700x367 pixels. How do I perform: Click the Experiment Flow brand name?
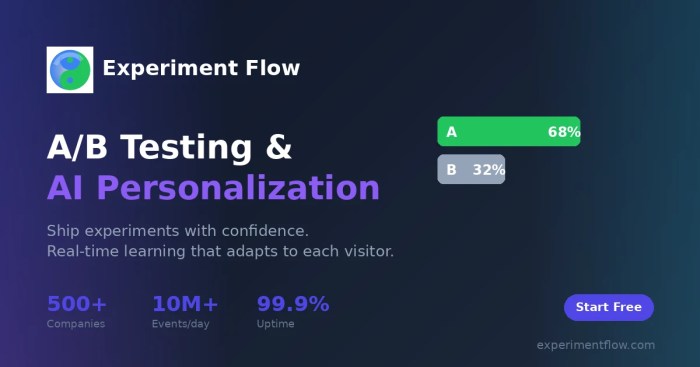click(x=201, y=68)
